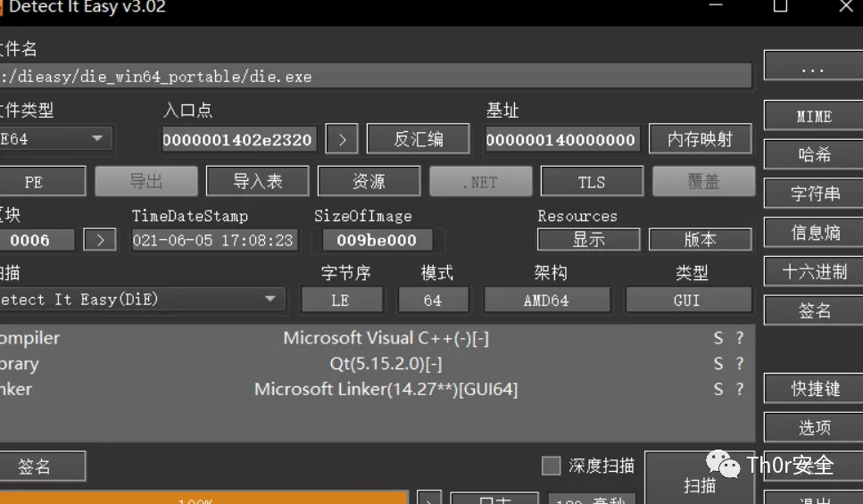Screen dimensions: 863x504
Task: Click the disabled 导出 export button
Action: click(145, 181)
